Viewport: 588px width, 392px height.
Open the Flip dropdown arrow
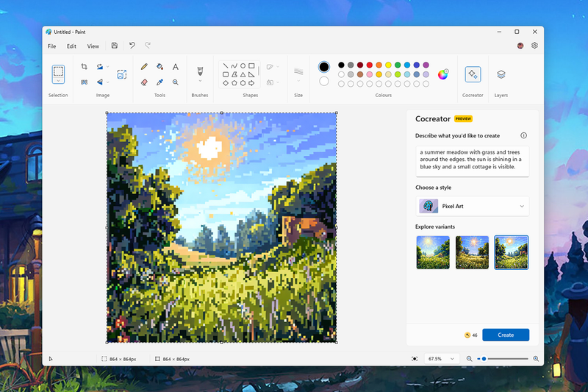[107, 82]
